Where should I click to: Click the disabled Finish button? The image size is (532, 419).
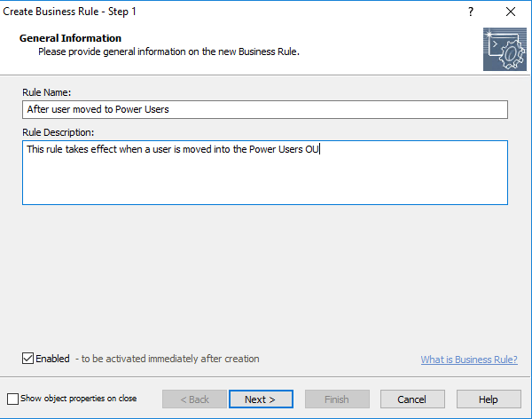(x=336, y=399)
